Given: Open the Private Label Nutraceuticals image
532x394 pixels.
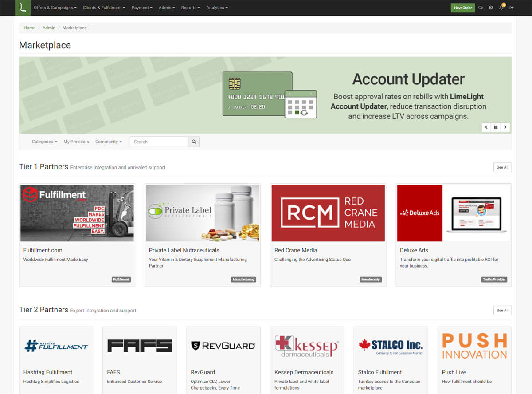Looking at the screenshot, I should 203,213.
